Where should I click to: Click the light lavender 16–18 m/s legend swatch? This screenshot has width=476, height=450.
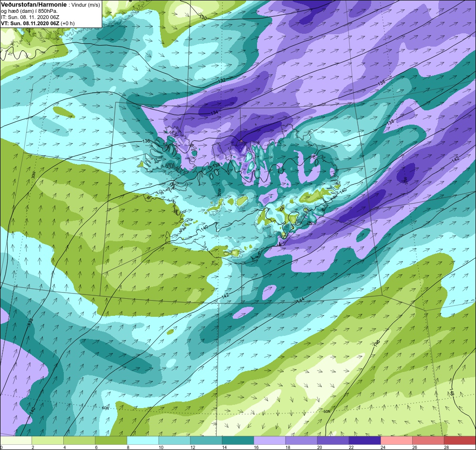coord(269,440)
